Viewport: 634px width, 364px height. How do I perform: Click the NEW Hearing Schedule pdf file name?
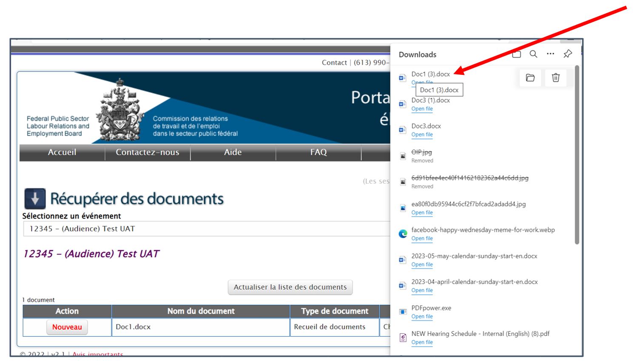click(x=480, y=334)
